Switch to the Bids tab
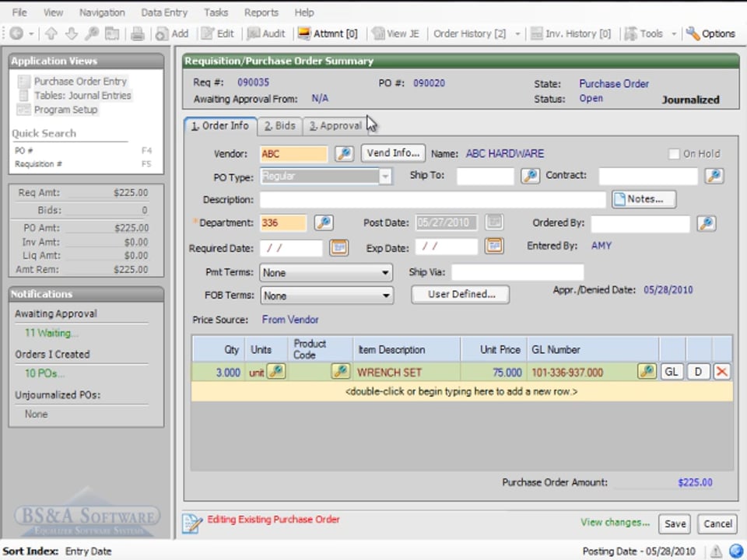 (279, 125)
